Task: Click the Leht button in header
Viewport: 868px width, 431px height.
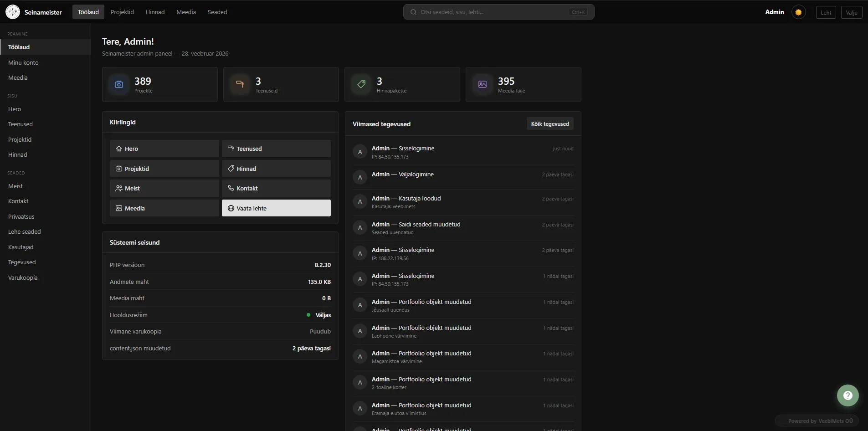Action: (x=826, y=13)
